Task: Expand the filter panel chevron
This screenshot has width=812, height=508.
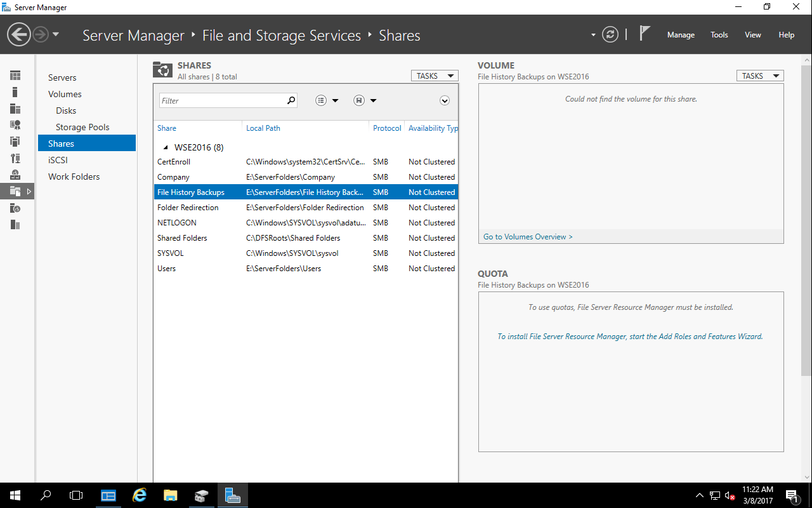Action: tap(445, 100)
